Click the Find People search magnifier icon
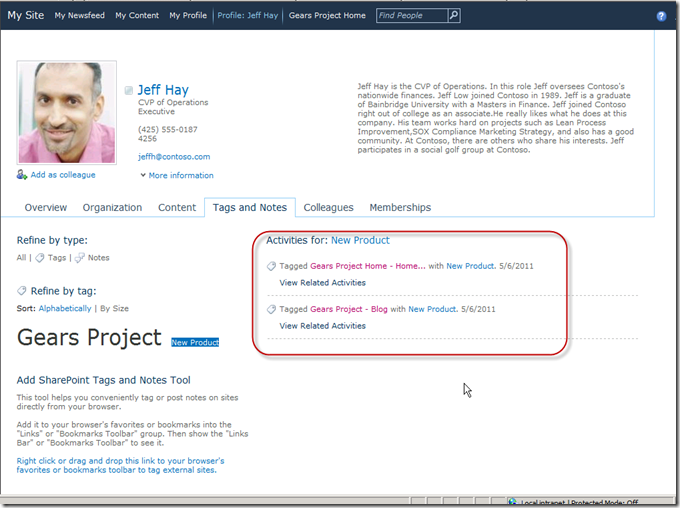Screen dimensions: 680x508 point(454,16)
